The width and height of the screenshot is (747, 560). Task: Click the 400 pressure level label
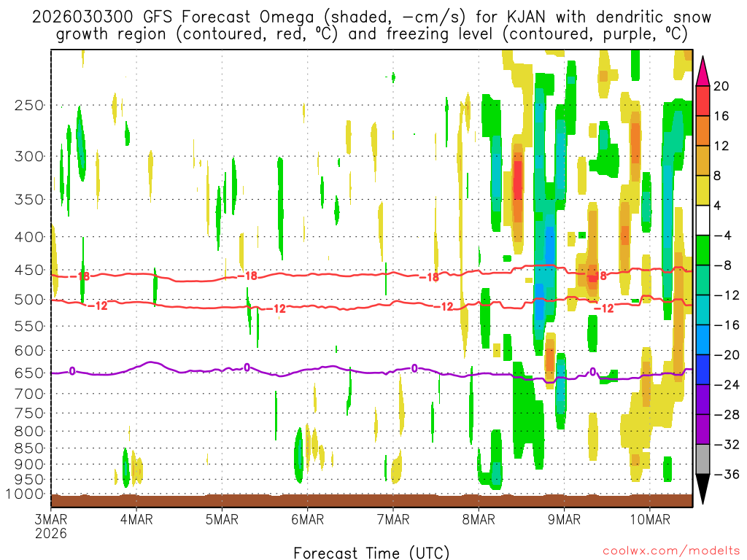pyautogui.click(x=29, y=237)
